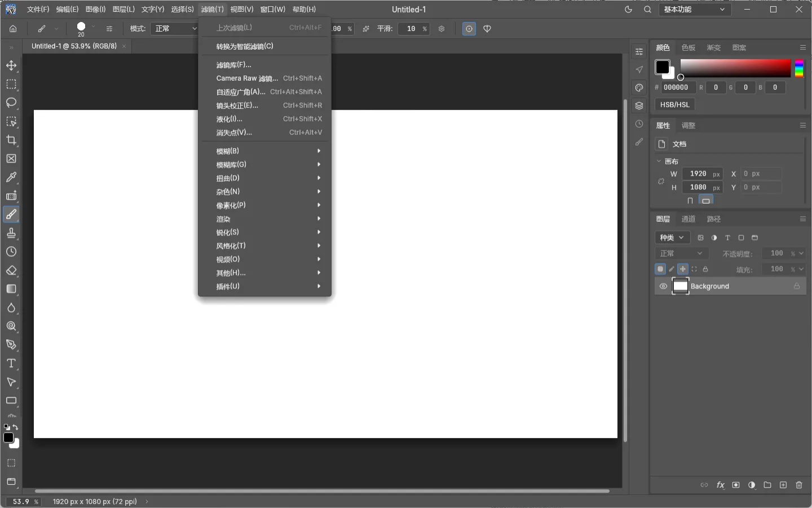This screenshot has height=508, width=812.
Task: Click the fx layer style icon
Action: click(720, 485)
